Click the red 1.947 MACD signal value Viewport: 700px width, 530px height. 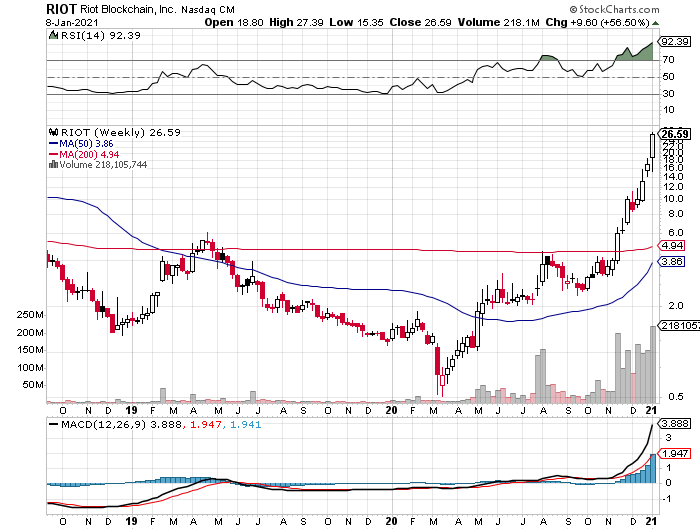click(x=205, y=424)
